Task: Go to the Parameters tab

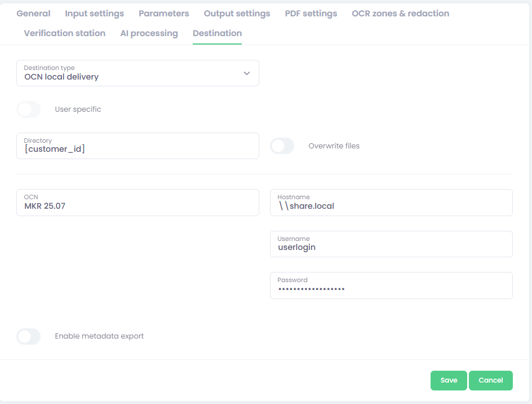Action: [x=163, y=14]
